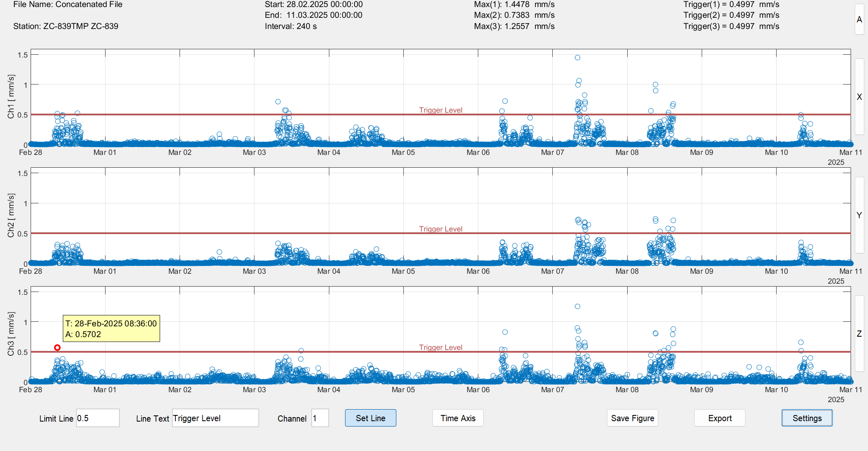Click the red highlighted data point in Ch3
The height and width of the screenshot is (451, 868).
(x=58, y=348)
